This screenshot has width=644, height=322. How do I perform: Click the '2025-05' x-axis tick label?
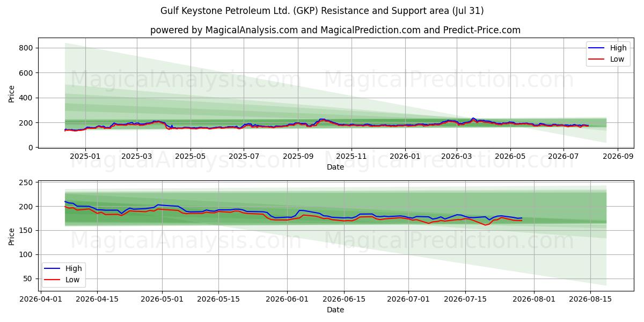191,157
